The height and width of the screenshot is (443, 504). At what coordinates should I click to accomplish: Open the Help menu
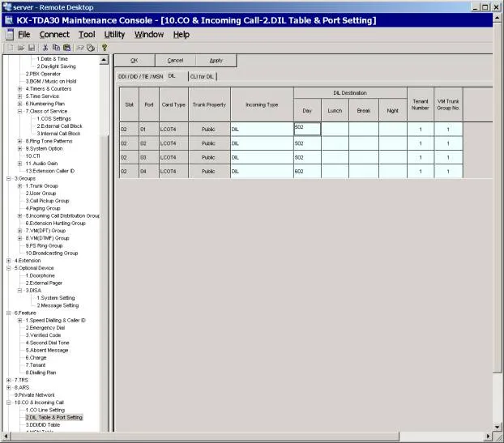(x=182, y=34)
